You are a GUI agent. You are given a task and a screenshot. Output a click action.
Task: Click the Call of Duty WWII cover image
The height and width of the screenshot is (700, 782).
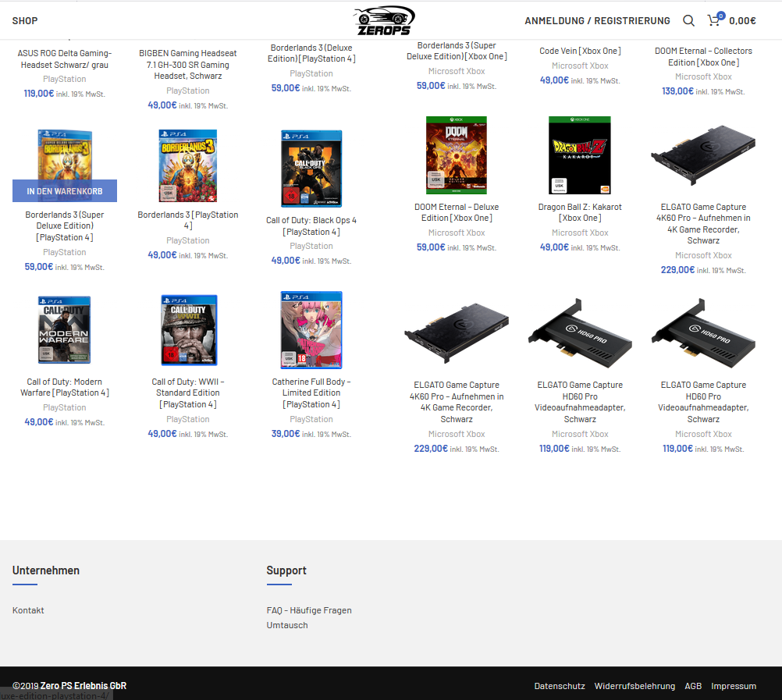[x=189, y=329]
